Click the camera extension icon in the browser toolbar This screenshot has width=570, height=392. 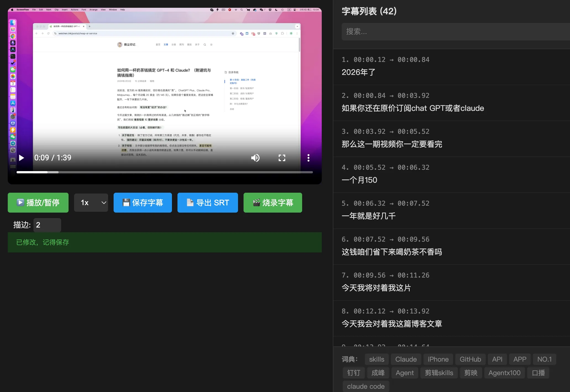coord(271,33)
